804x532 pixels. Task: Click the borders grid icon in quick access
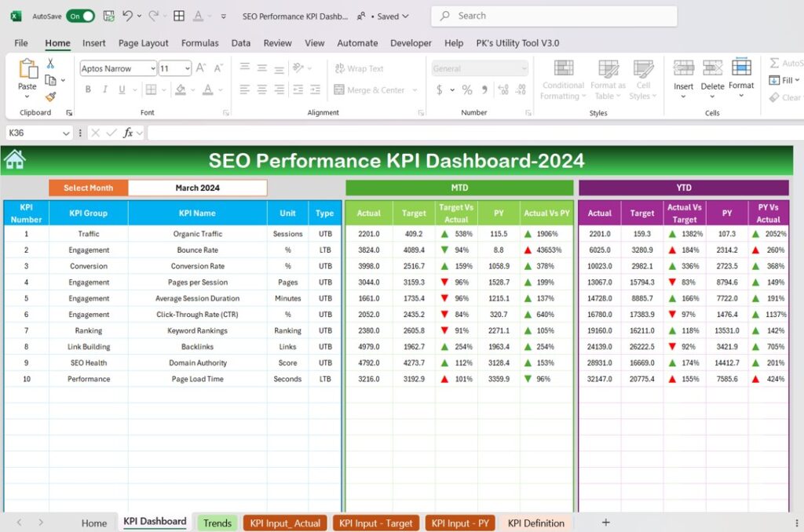coord(179,16)
